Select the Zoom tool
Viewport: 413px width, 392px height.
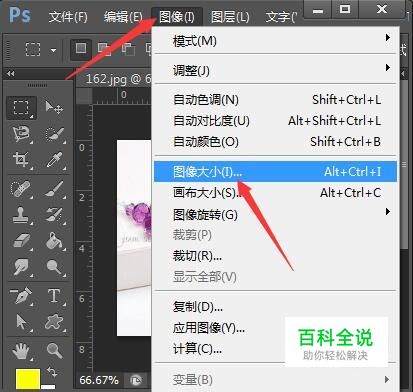click(x=54, y=351)
